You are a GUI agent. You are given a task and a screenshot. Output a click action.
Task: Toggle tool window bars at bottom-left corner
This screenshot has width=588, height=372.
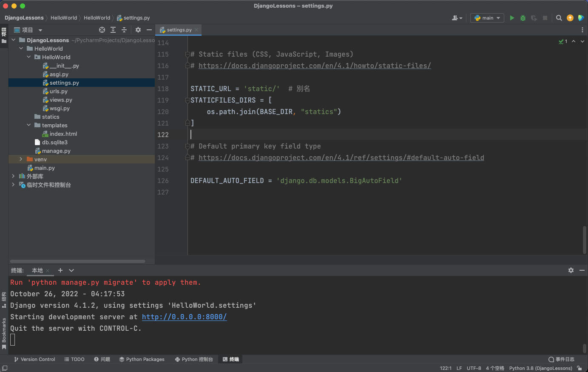[x=5, y=368]
